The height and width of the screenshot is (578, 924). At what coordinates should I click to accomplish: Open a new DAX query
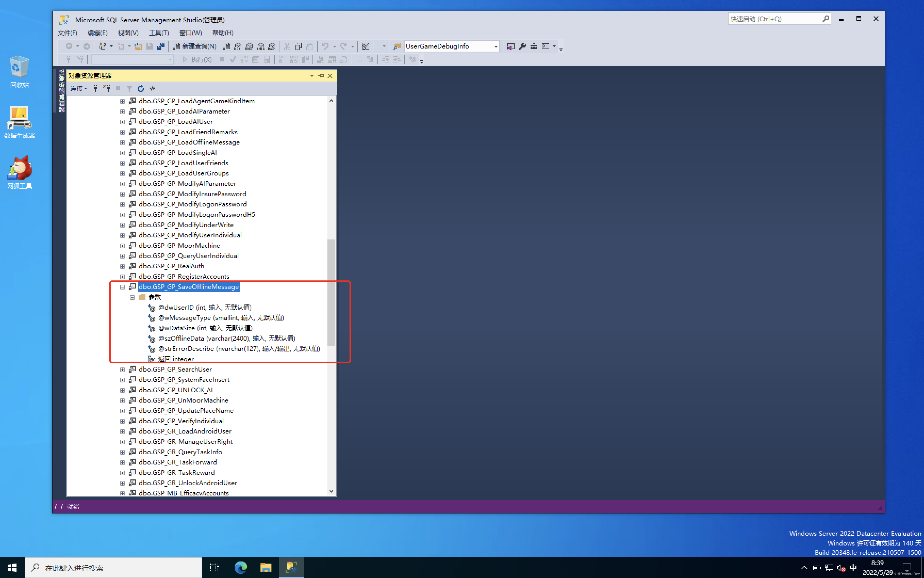tap(272, 46)
